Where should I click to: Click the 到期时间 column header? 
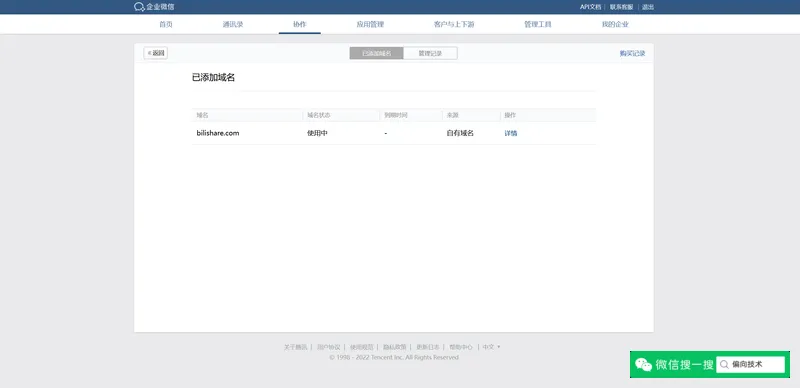pyautogui.click(x=396, y=115)
